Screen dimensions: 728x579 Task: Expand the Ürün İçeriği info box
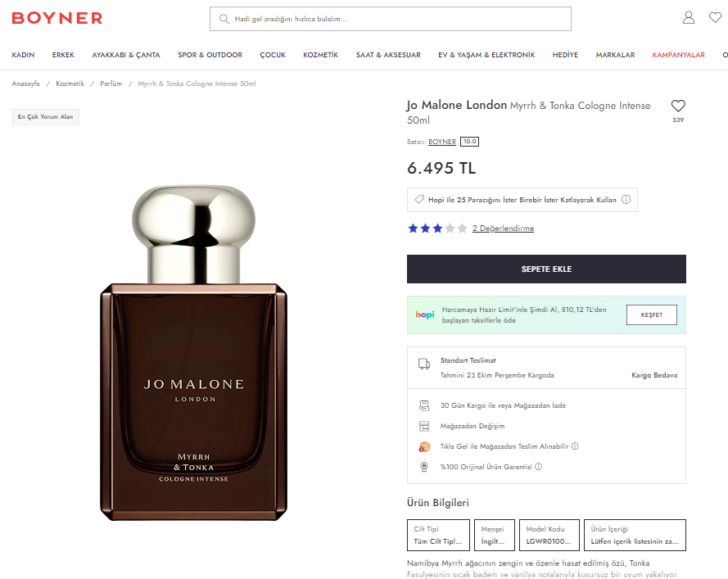tap(635, 535)
